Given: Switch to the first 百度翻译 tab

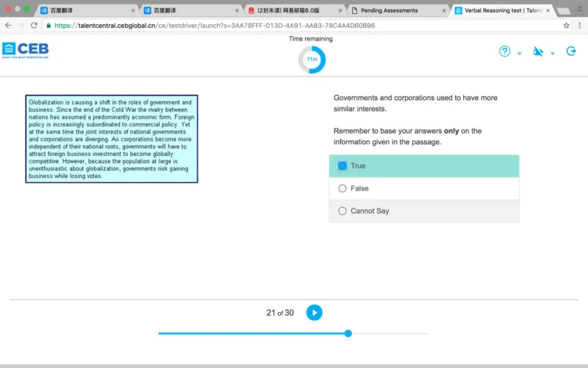Looking at the screenshot, I should (x=81, y=10).
